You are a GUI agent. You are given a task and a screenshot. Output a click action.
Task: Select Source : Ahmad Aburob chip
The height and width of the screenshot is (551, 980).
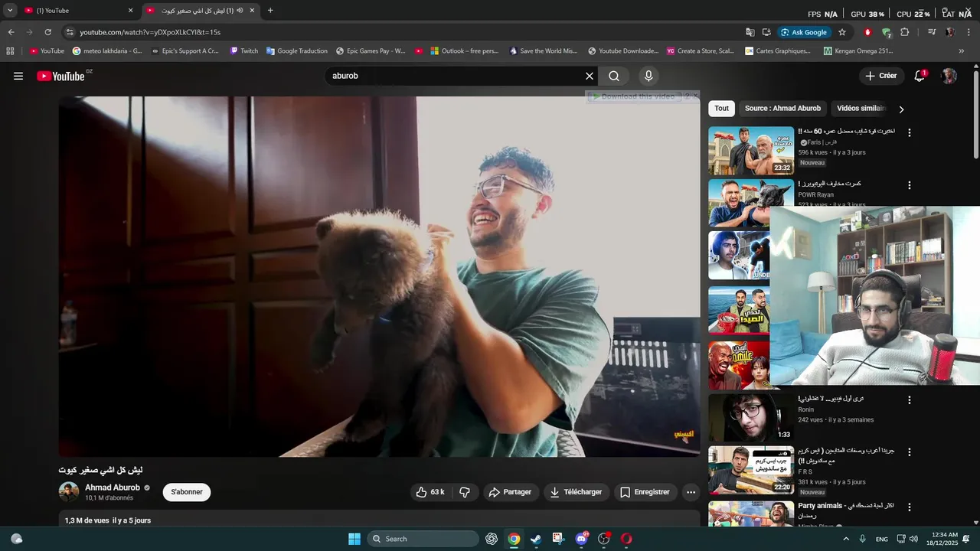[782, 109]
